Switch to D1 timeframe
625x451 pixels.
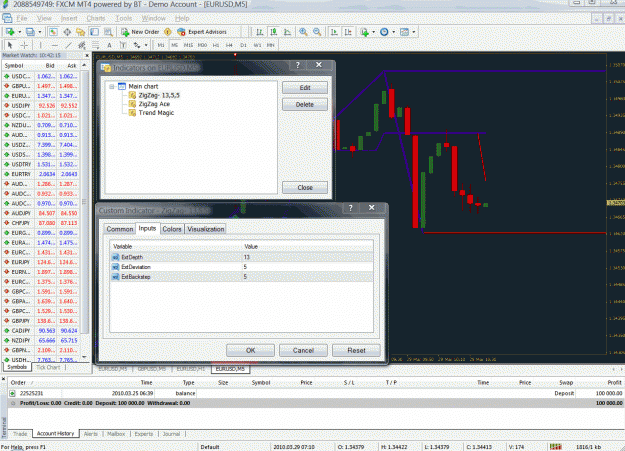243,45
